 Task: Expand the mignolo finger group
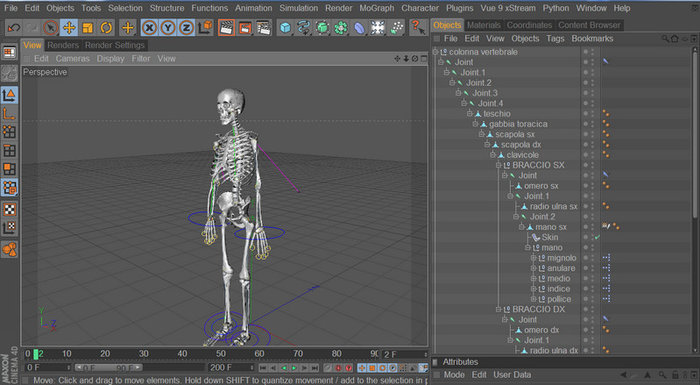pos(533,258)
